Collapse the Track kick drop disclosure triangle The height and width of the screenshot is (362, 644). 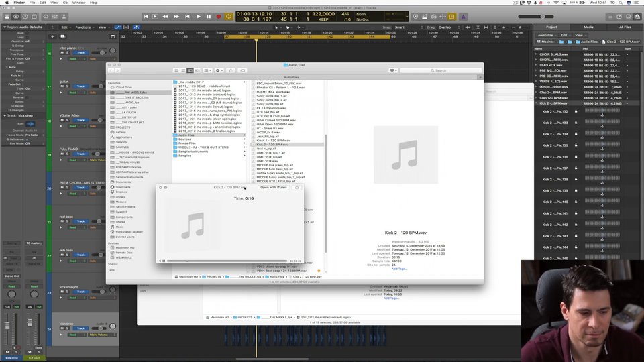point(5,116)
